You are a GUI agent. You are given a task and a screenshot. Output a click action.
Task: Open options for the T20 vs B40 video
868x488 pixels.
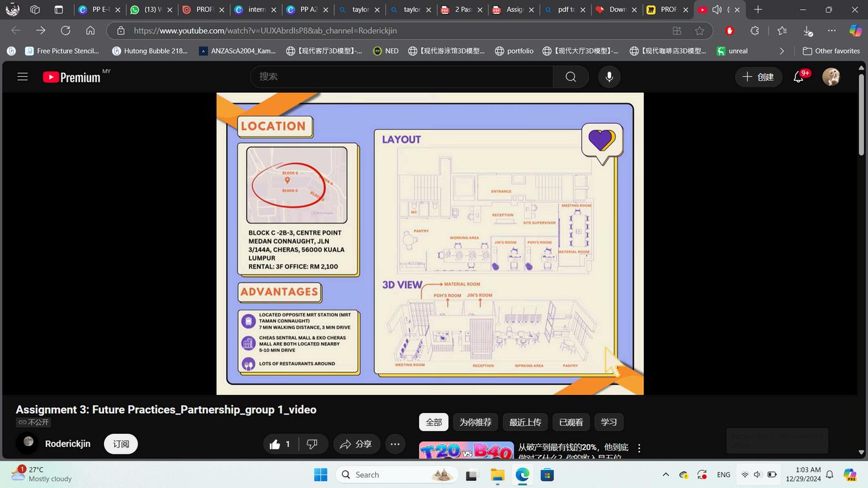639,449
